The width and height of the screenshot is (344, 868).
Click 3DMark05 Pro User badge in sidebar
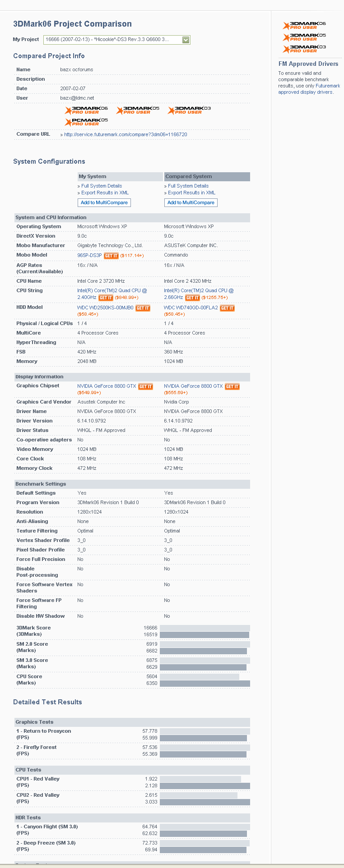click(x=304, y=37)
